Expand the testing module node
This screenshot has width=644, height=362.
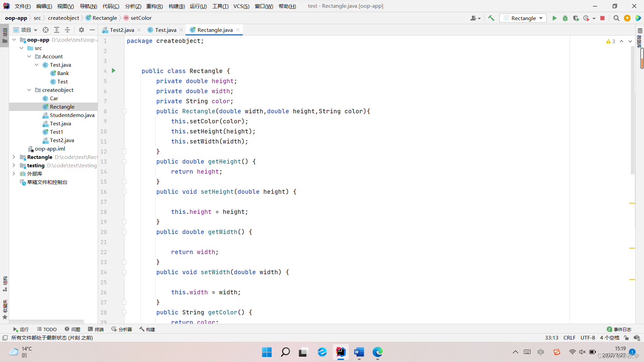(x=14, y=166)
